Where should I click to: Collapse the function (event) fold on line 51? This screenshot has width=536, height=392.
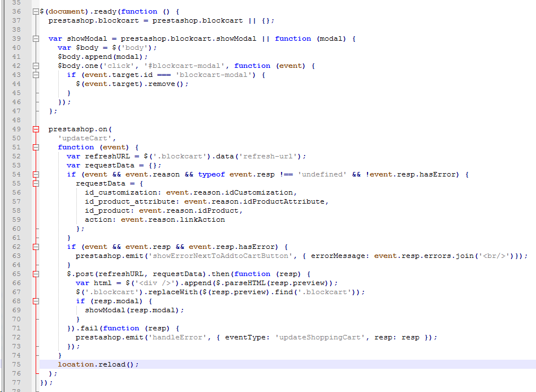36,148
